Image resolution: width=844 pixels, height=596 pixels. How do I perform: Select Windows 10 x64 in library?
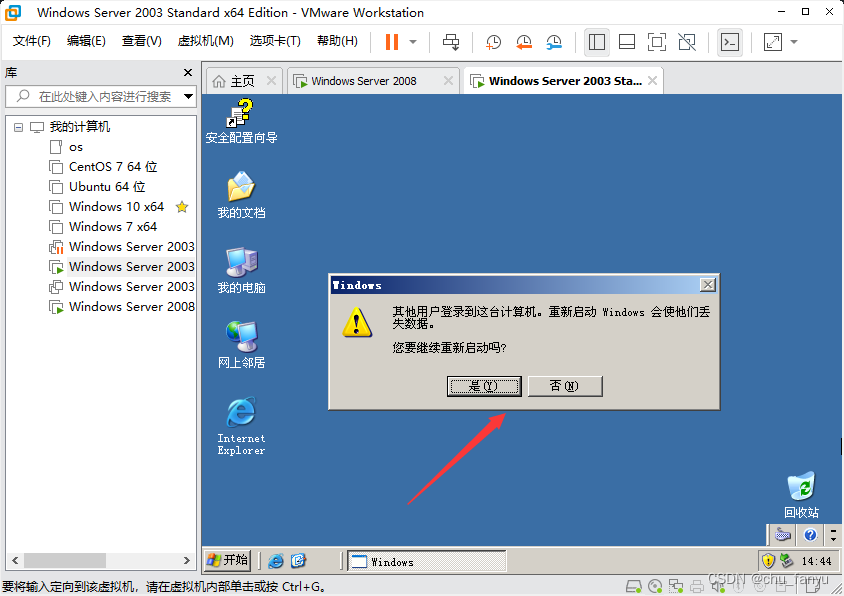click(x=116, y=207)
